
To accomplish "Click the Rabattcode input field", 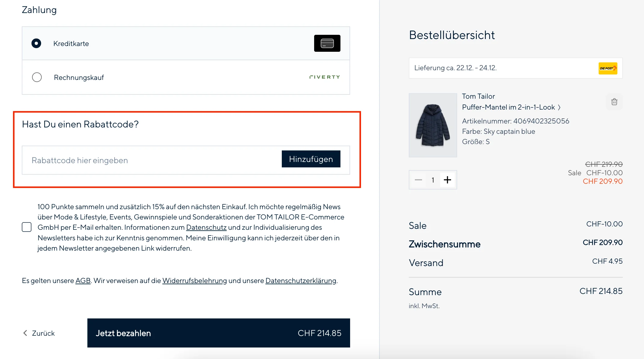I will click(136, 160).
